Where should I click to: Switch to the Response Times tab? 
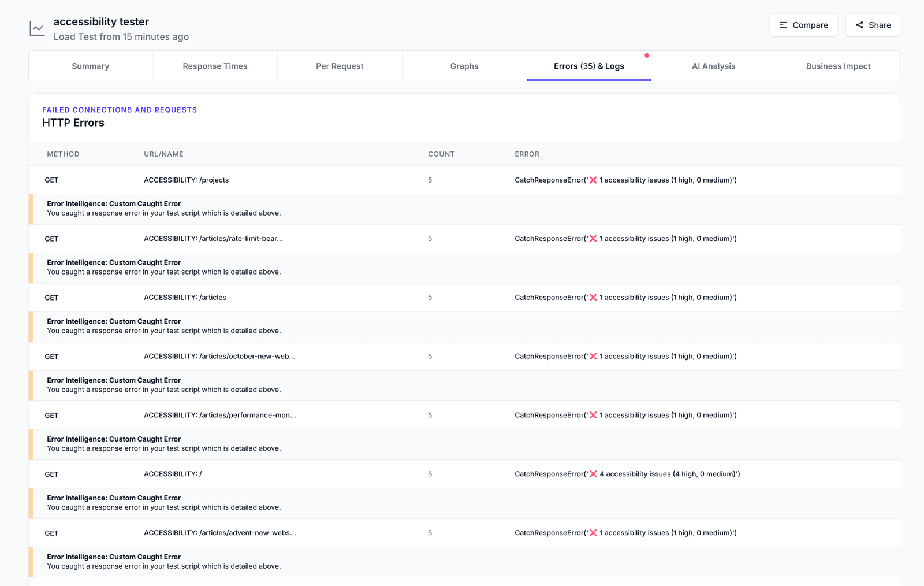click(x=215, y=66)
